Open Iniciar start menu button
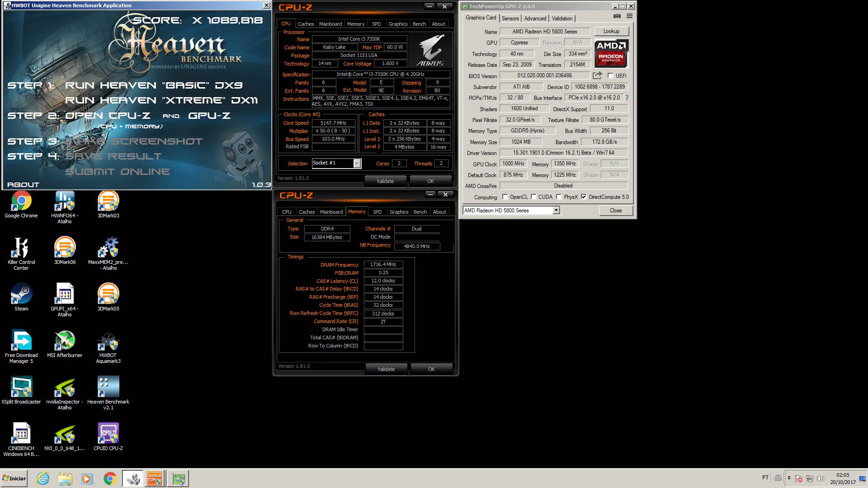The width and height of the screenshot is (868, 488). click(14, 479)
